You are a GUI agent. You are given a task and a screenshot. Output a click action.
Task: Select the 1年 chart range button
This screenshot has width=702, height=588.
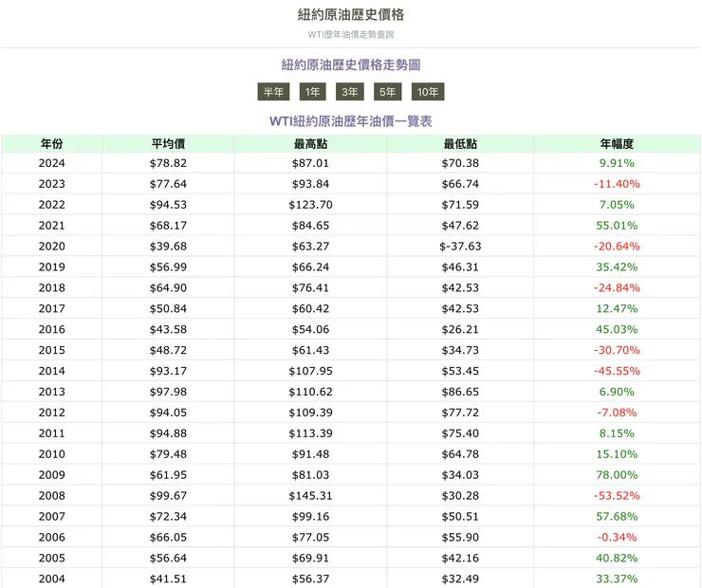point(312,92)
